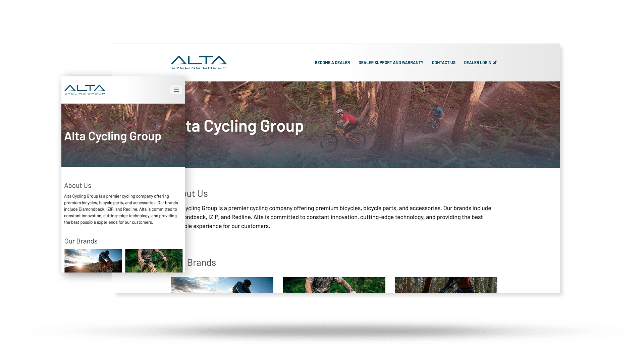This screenshot has width=644, height=362.
Task: Toggle the dealer login external link
Action: click(x=480, y=62)
